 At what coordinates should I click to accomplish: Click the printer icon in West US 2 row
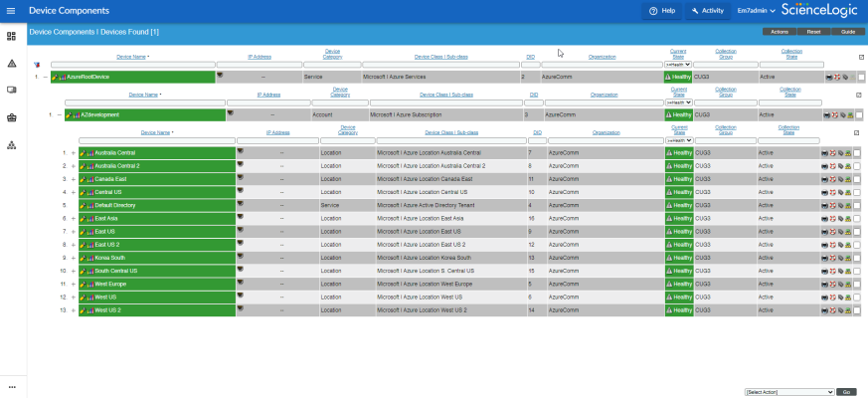pos(824,310)
